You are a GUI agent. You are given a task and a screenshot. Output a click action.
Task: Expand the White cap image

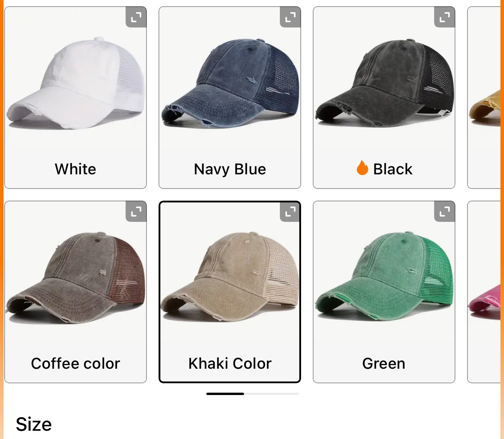click(x=136, y=17)
